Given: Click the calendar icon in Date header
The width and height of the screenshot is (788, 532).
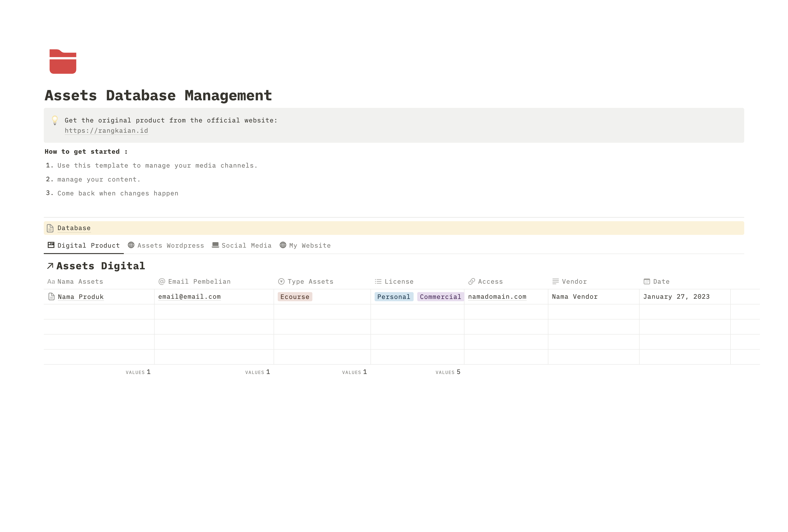Looking at the screenshot, I should [x=647, y=282].
